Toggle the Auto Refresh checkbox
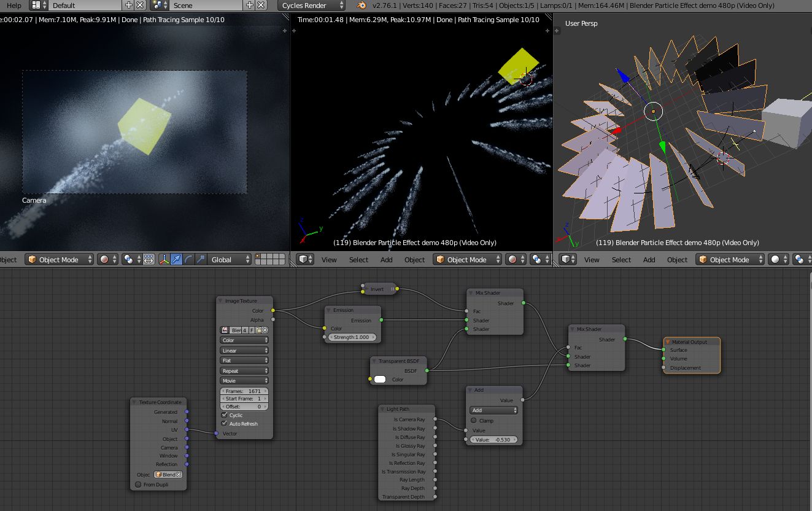Viewport: 812px width, 511px height. tap(225, 424)
